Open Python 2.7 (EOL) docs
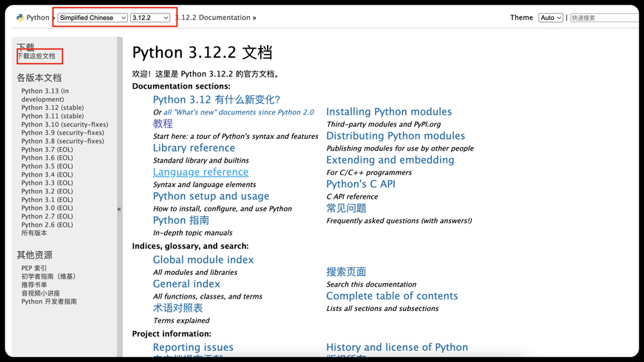The width and height of the screenshot is (644, 362). click(47, 216)
